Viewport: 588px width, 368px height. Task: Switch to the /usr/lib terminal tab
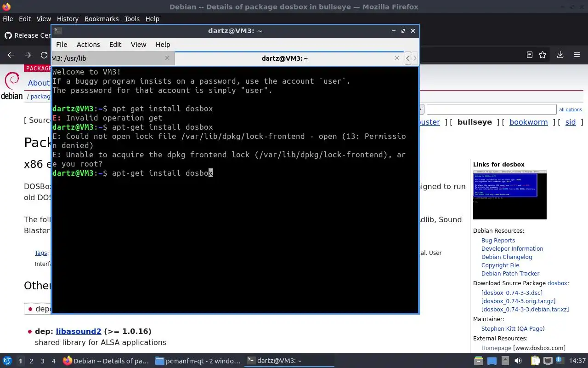[113, 58]
